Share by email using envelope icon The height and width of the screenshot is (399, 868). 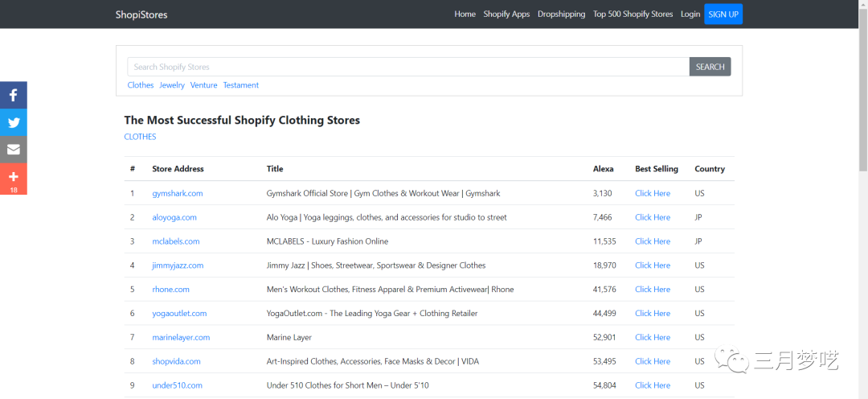14,150
